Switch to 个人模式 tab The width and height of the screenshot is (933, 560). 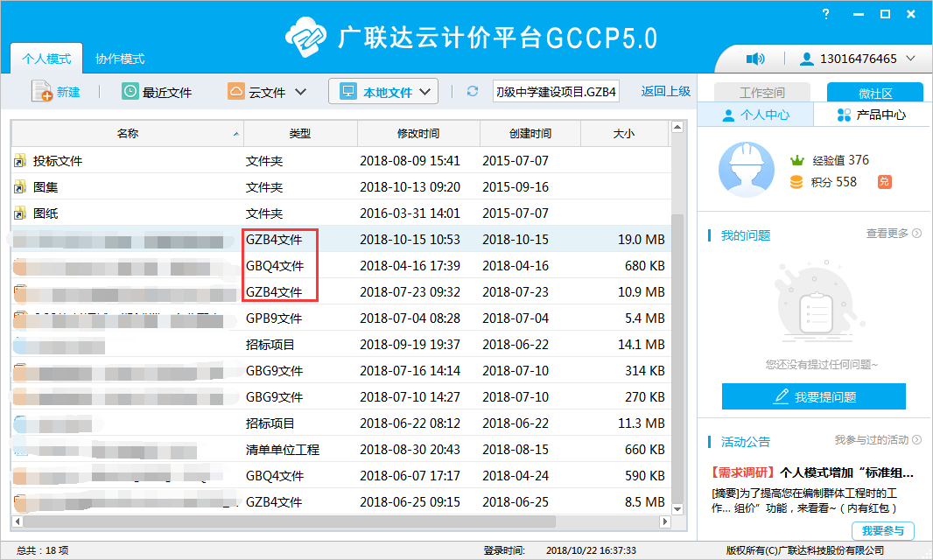pyautogui.click(x=46, y=59)
